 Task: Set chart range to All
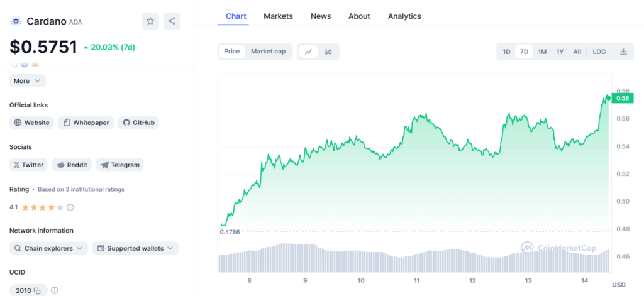[577, 52]
